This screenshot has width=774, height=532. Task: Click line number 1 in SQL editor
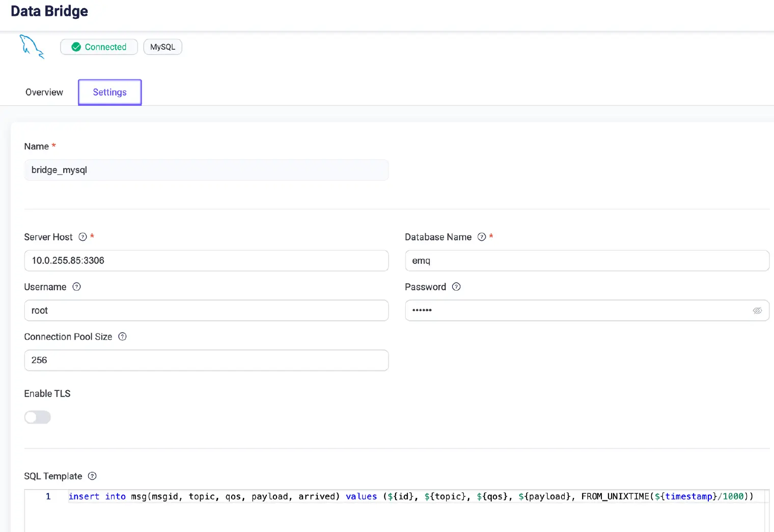pos(48,496)
